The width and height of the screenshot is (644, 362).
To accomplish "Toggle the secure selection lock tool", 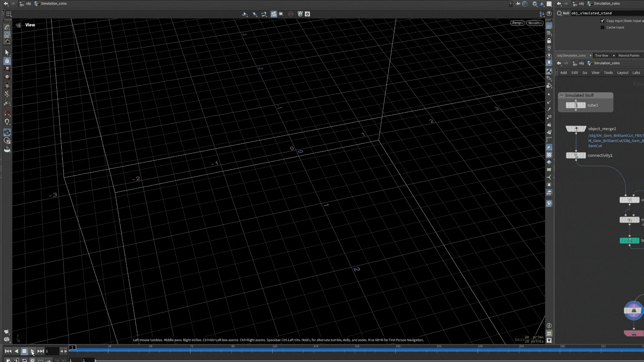I will click(7, 61).
